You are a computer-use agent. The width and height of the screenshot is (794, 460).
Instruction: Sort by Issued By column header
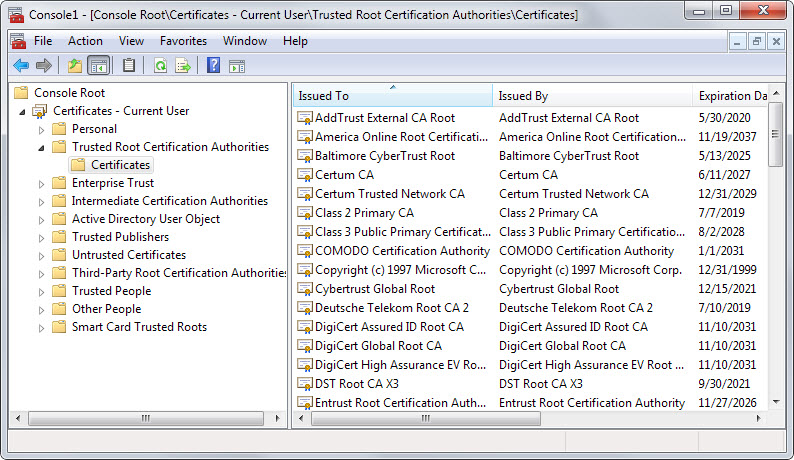coord(592,95)
